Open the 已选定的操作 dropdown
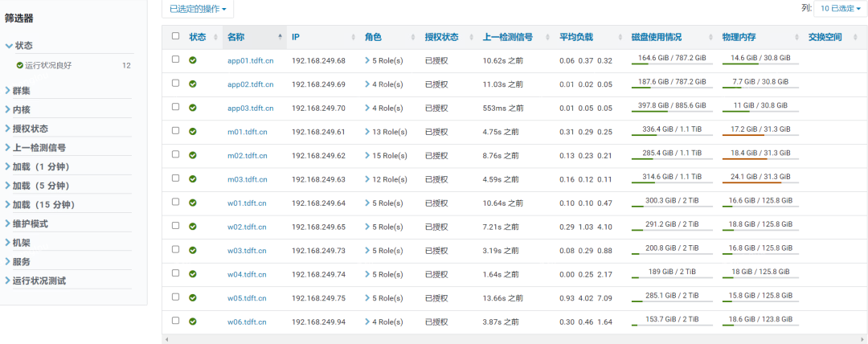The image size is (868, 344). coord(198,9)
